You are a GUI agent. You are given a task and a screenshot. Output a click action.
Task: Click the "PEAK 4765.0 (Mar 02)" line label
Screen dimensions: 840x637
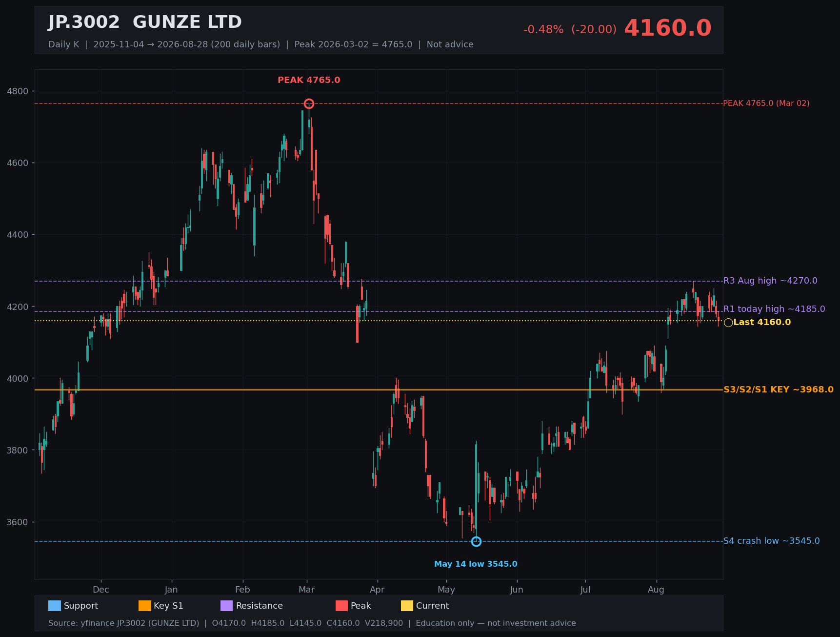coord(766,103)
